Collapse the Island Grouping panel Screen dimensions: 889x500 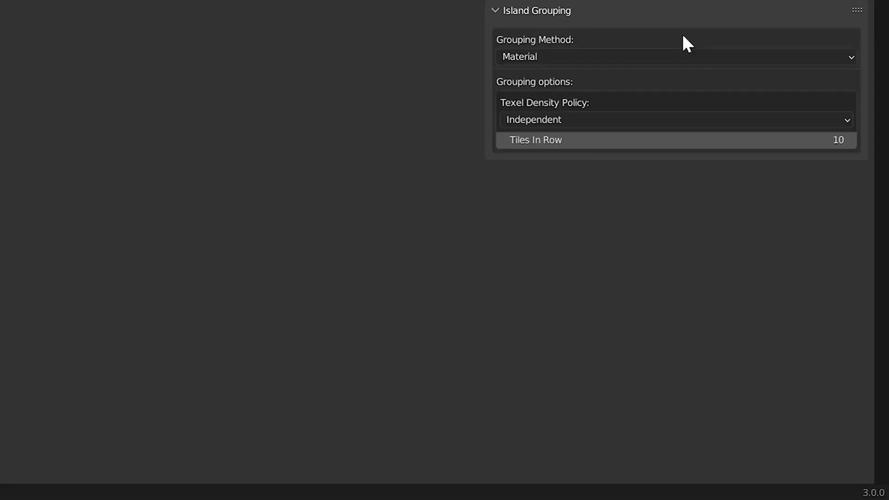495,10
